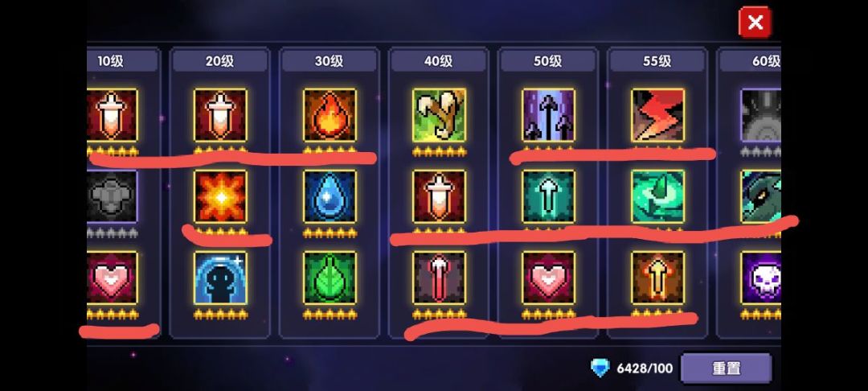Select the green leaf skill icon
Screen dimensions: 868x391
pos(330,278)
